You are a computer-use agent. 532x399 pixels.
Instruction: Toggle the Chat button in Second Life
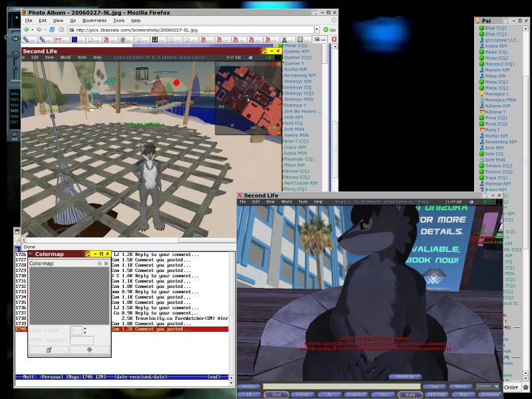[x=277, y=395]
